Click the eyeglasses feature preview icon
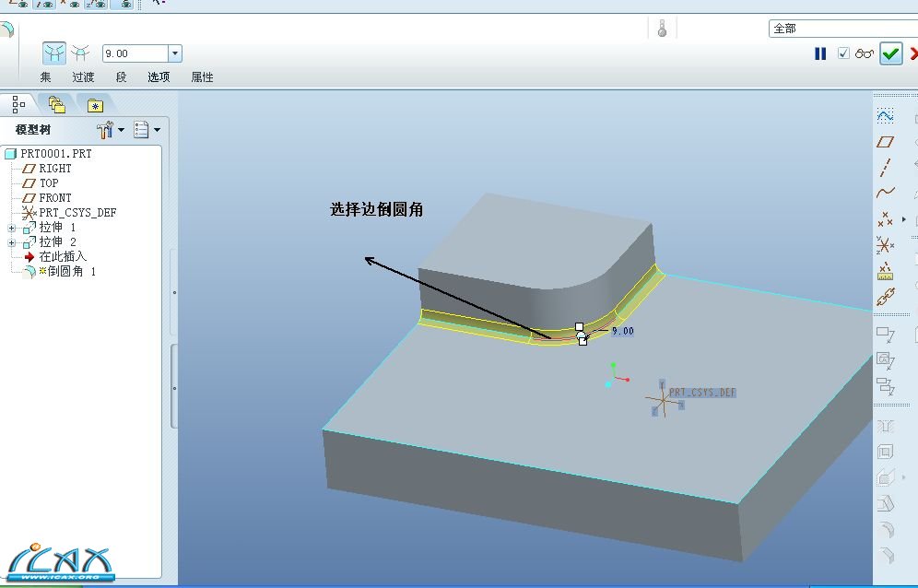This screenshot has height=588, width=918. click(x=865, y=53)
